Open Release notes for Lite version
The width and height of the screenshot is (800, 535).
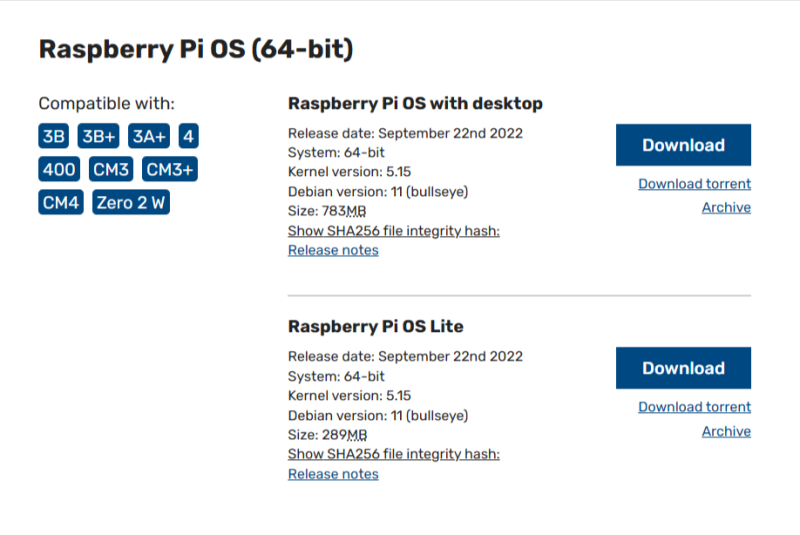[333, 474]
